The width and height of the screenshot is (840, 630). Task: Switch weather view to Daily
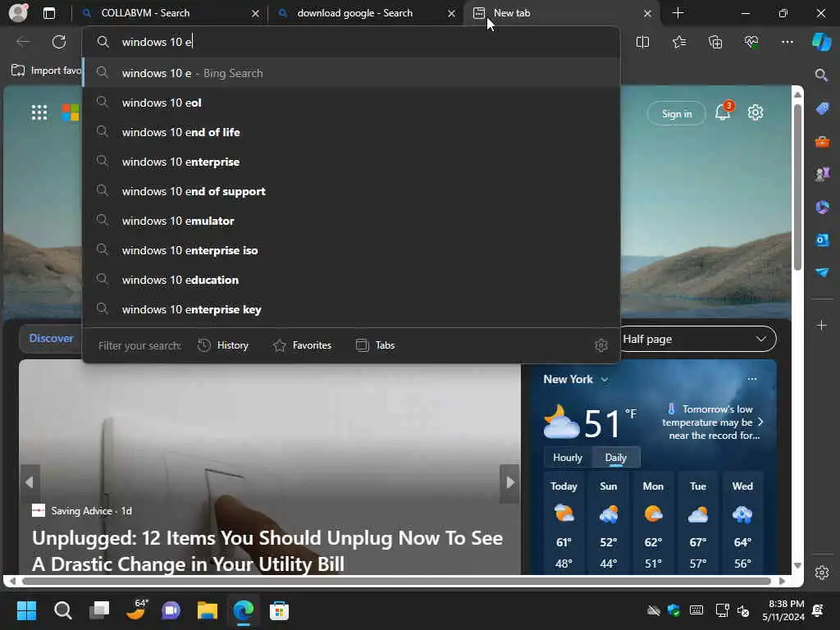tap(615, 458)
